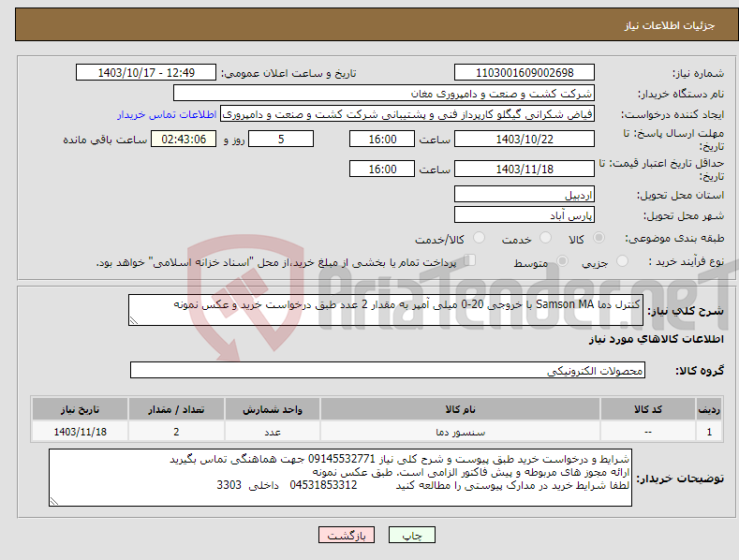Click the announcement date field 1403/10/17 - 12:49
Viewport: 739px width, 560px height.
click(145, 73)
